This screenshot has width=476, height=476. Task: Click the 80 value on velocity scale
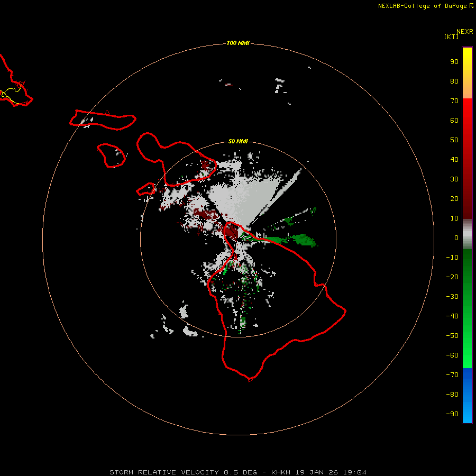[454, 81]
